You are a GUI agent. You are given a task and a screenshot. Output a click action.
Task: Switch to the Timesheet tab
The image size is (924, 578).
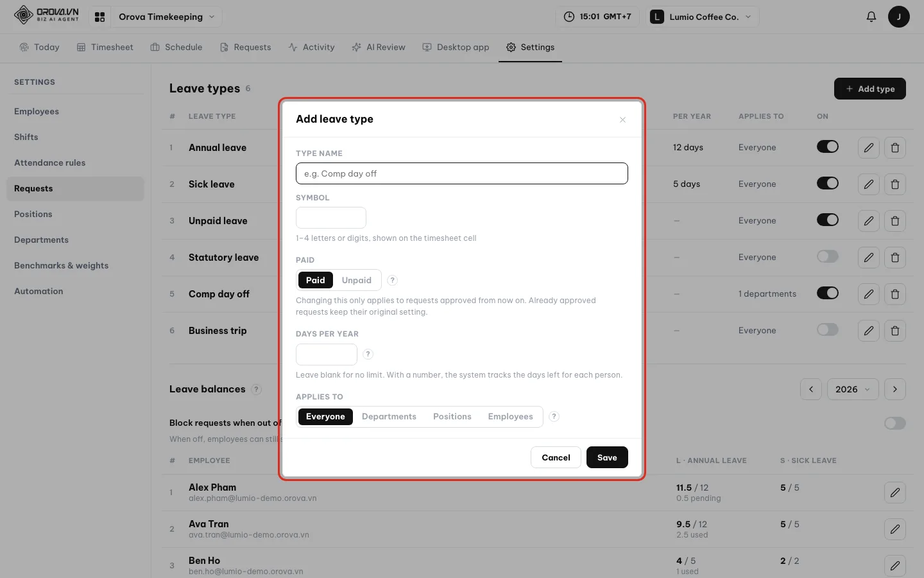(105, 47)
